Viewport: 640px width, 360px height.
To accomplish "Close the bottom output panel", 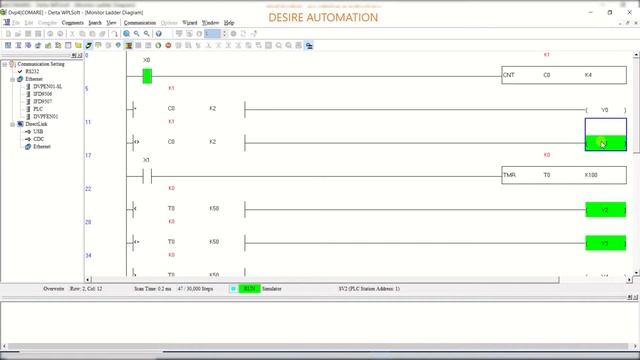I will (x=636, y=298).
